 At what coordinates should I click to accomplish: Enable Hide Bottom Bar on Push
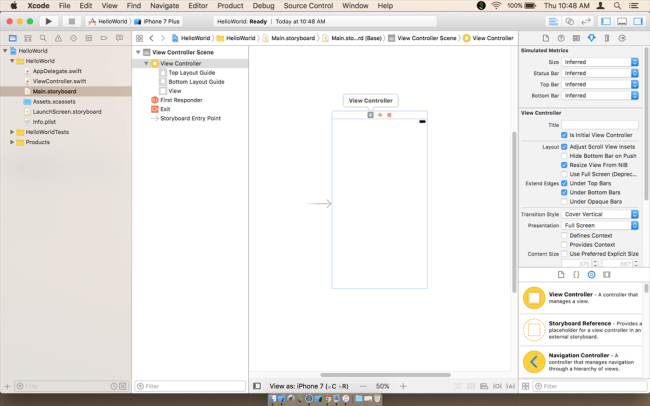[x=564, y=156]
